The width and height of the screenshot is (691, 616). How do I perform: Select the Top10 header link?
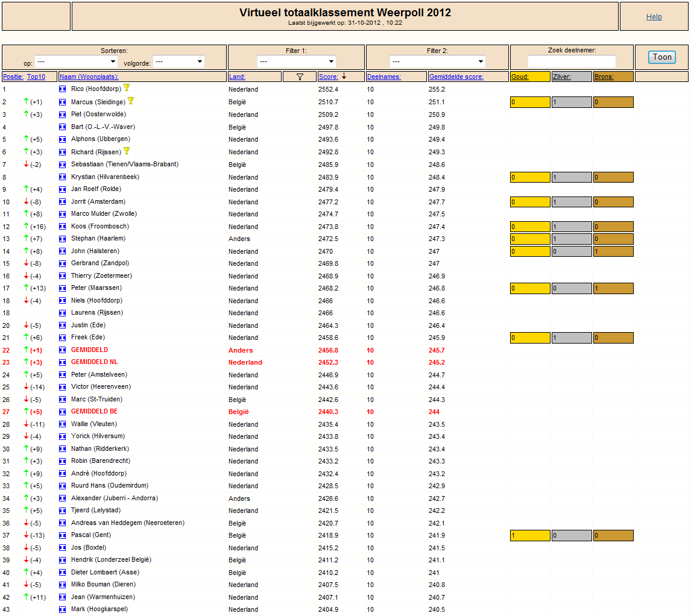pyautogui.click(x=36, y=77)
